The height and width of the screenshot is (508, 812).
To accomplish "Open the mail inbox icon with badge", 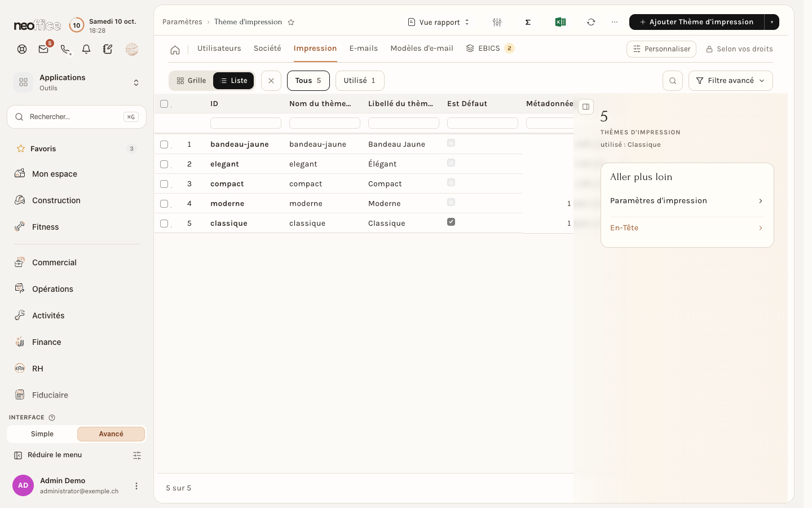I will (x=43, y=49).
